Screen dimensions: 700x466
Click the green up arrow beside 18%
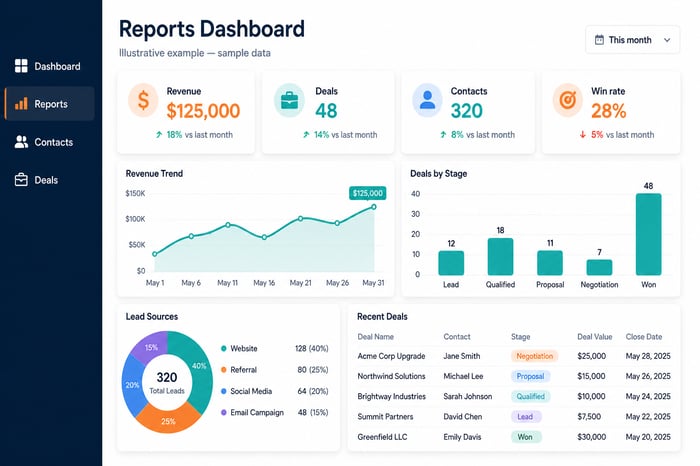click(159, 134)
